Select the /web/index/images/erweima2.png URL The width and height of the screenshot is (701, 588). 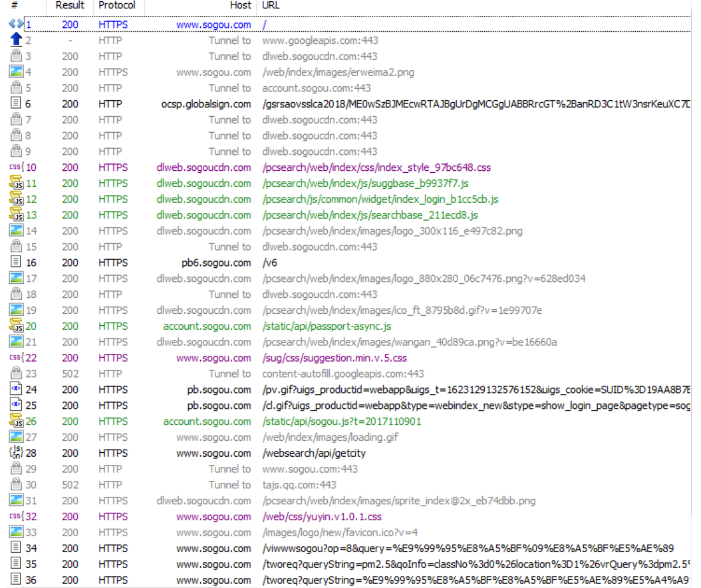[x=338, y=72]
